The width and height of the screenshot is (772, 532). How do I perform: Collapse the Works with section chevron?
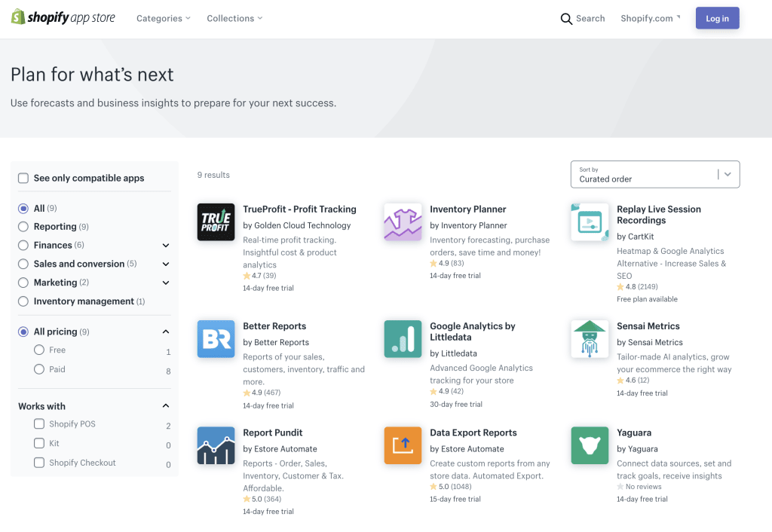(166, 406)
